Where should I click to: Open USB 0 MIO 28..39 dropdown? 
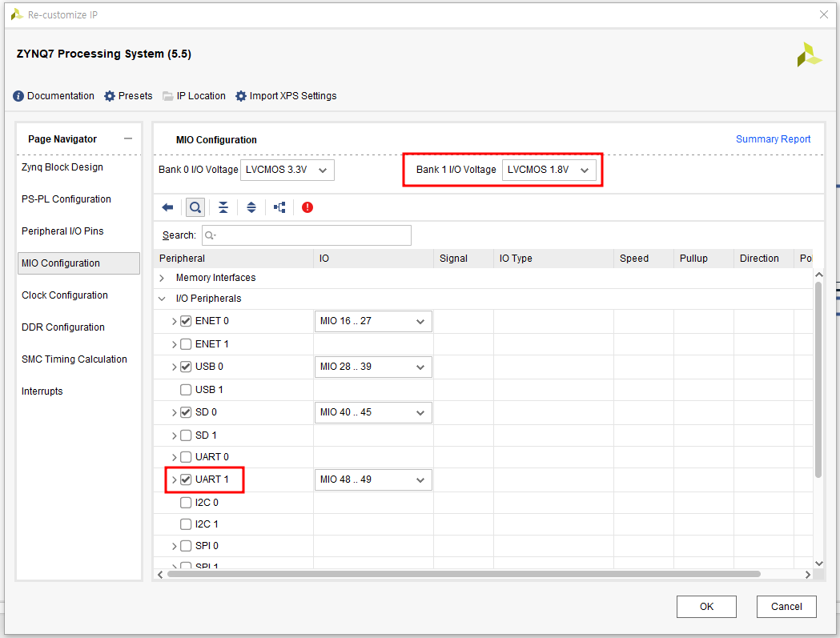(373, 367)
